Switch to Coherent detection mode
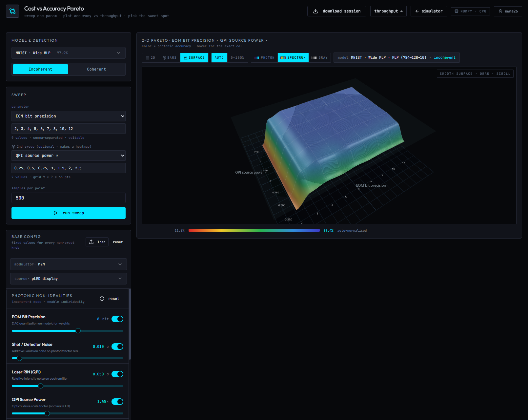Viewport: 528px width, 420px height. click(x=96, y=69)
